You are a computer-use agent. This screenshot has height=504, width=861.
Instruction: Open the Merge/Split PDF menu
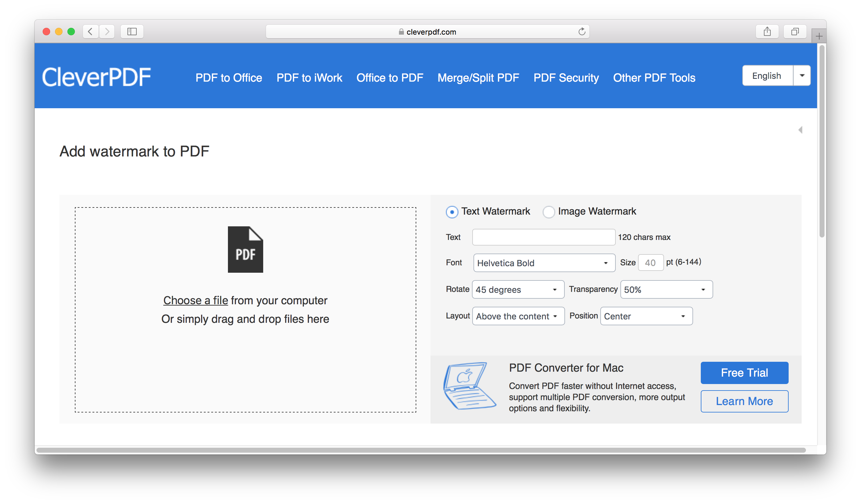click(478, 78)
